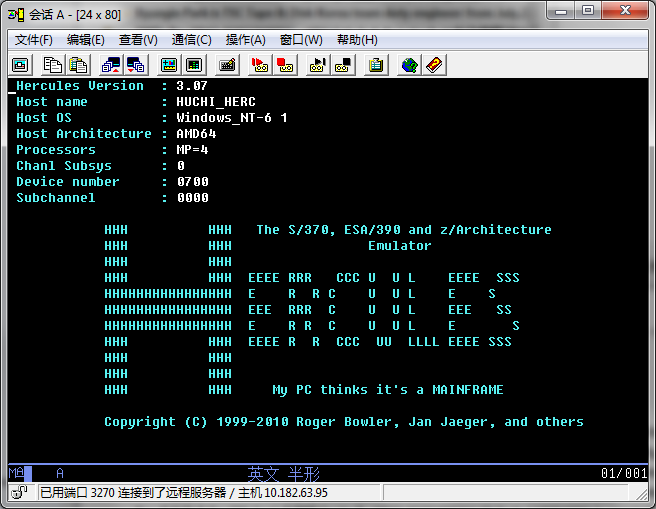Maximize the 会话 A window
656x509 pixels.
pyautogui.click(x=588, y=11)
